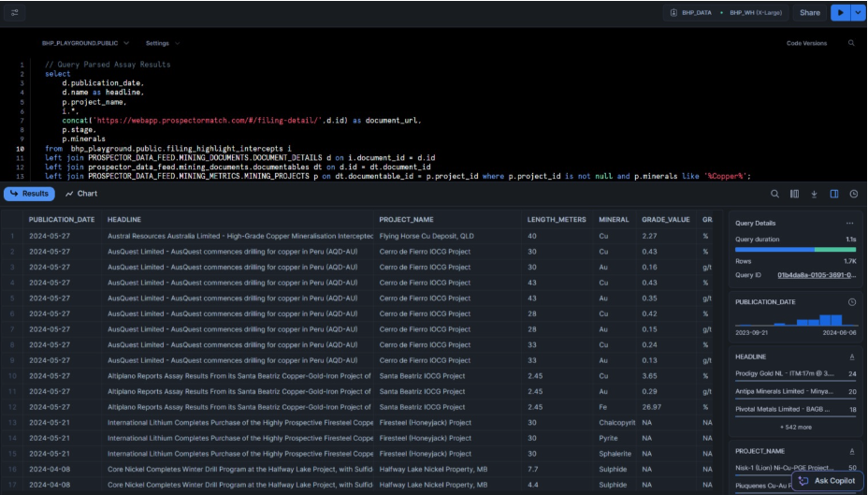Search within the code editor

click(x=851, y=43)
